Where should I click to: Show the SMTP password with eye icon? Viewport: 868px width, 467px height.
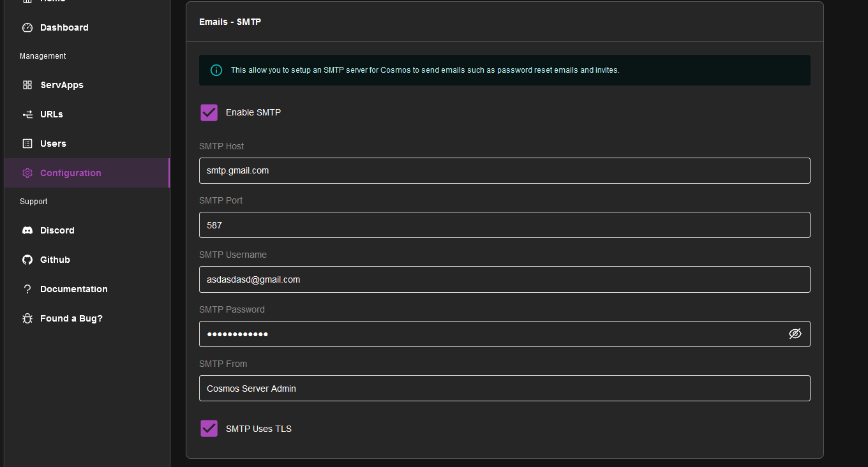tap(795, 334)
